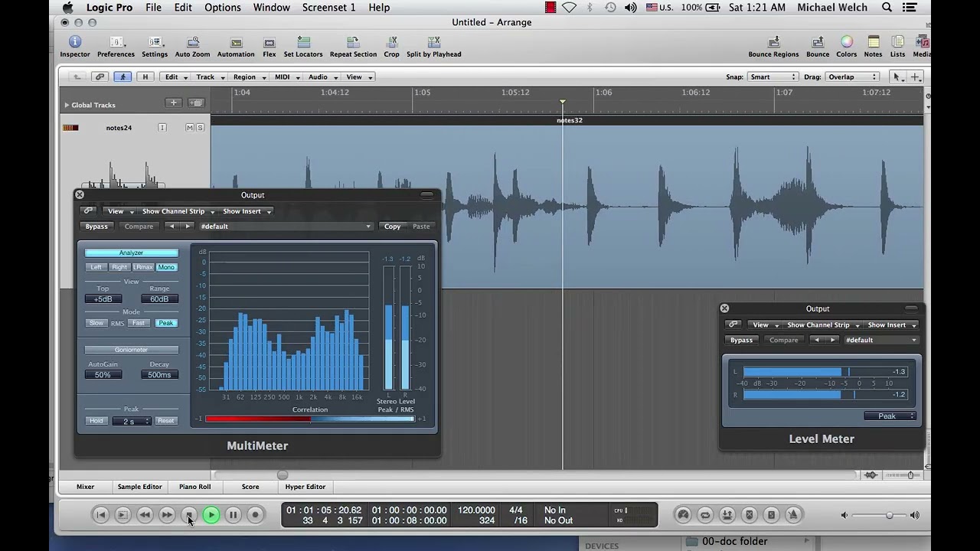Adjust the master volume slider

880,516
